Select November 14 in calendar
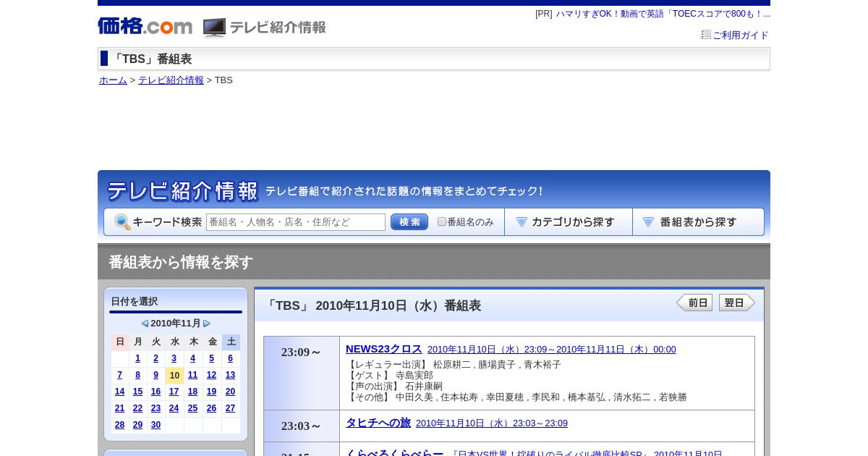This screenshot has width=868, height=456. pos(119,392)
